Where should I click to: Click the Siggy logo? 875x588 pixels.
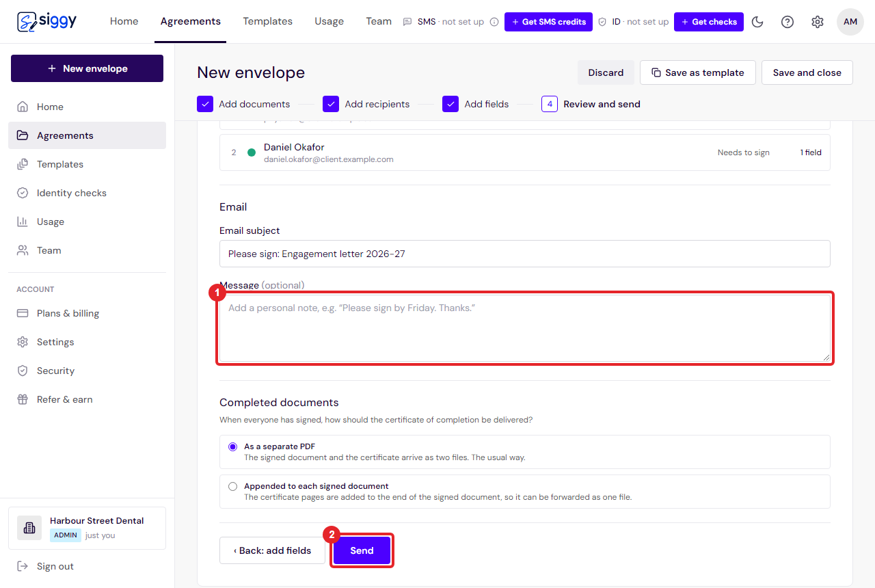(46, 21)
